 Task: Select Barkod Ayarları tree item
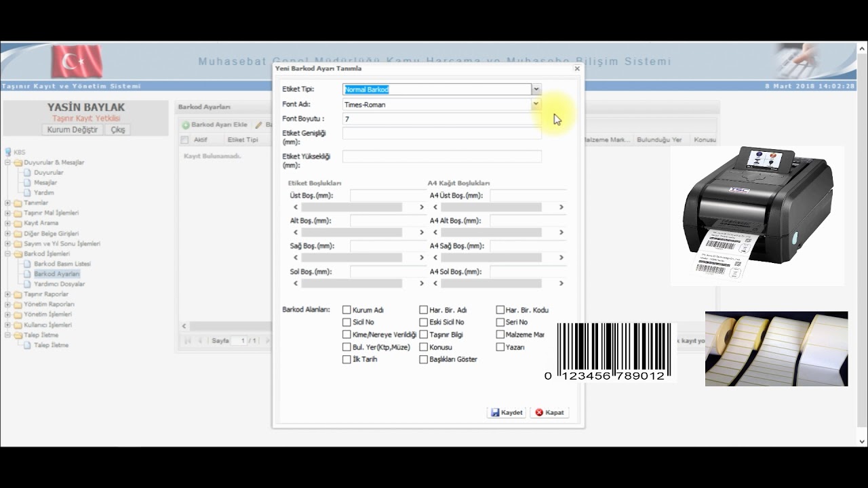pos(57,274)
